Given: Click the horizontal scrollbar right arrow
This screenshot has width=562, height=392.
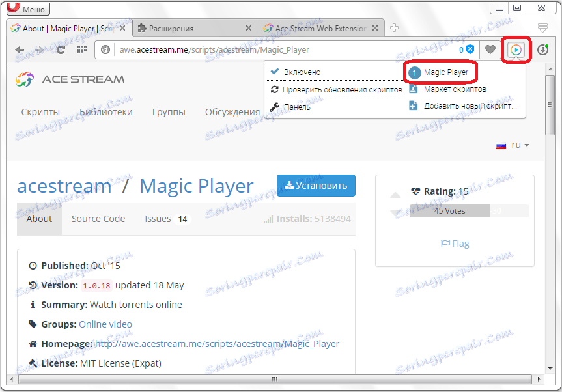Looking at the screenshot, I should [x=539, y=379].
